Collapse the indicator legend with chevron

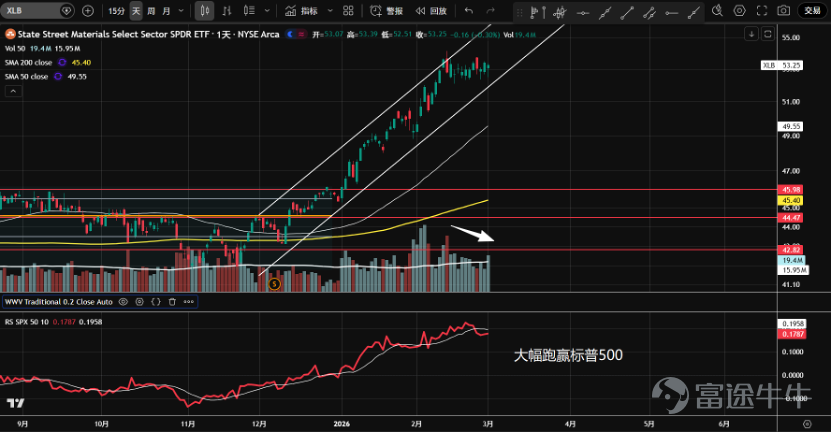[13, 91]
